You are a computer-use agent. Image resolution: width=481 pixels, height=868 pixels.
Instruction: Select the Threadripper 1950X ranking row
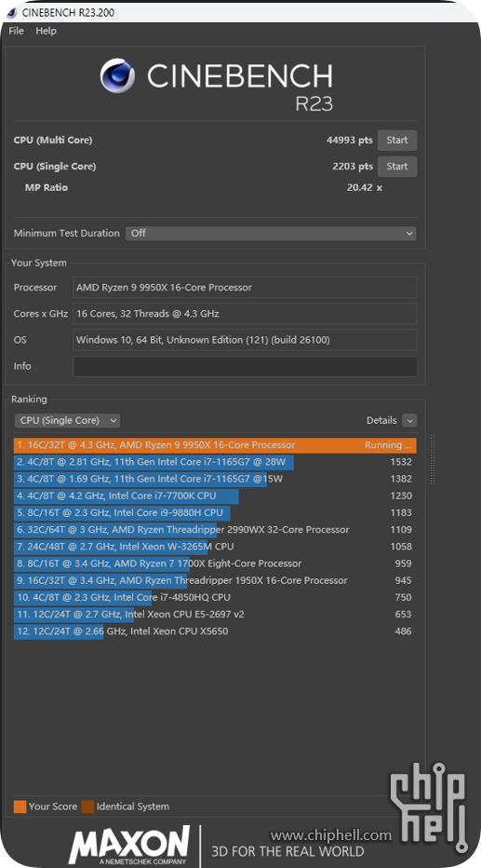point(215,580)
